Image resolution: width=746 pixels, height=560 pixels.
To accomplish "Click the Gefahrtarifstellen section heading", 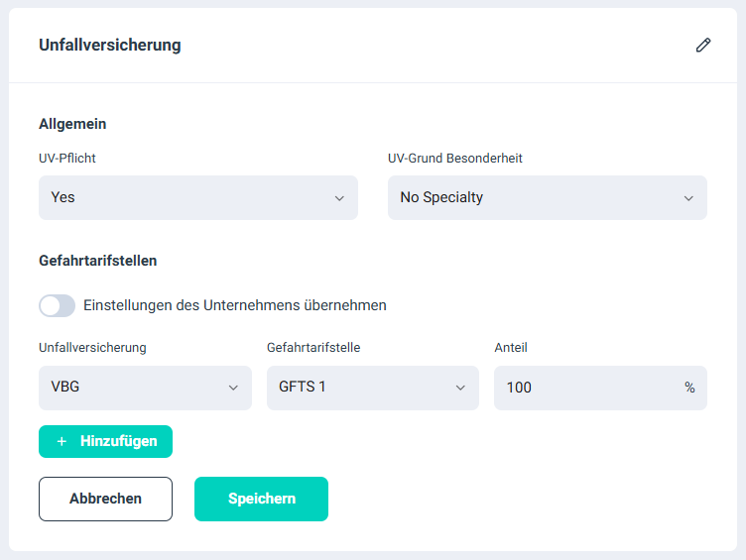I will tap(98, 261).
